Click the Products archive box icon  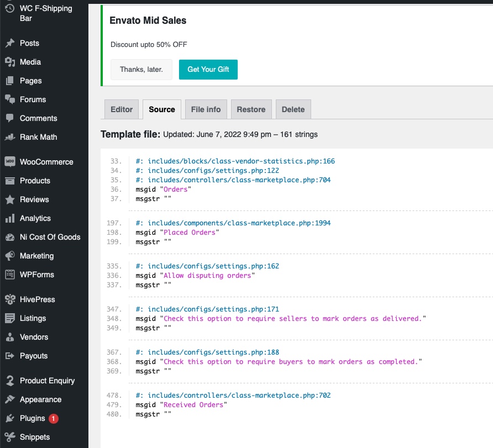10,181
